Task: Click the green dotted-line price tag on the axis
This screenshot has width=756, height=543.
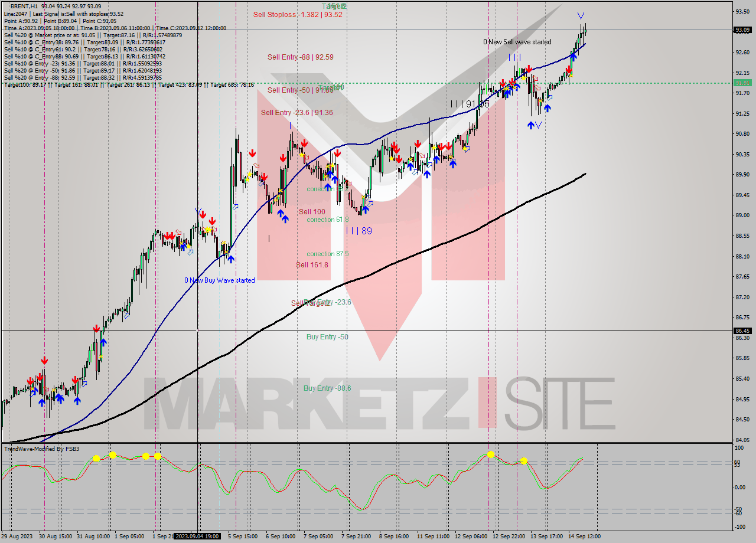Action: click(x=742, y=83)
